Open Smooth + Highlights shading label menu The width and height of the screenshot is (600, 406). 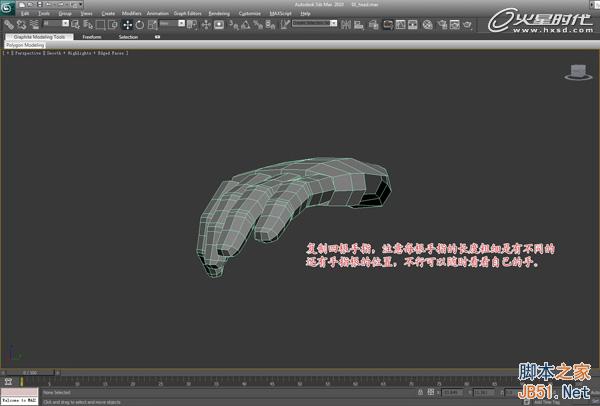69,53
